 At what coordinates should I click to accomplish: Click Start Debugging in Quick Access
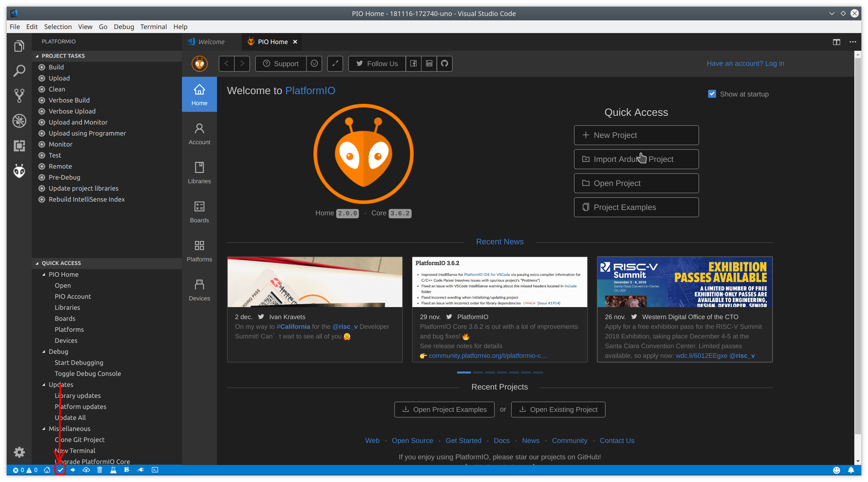[79, 363]
